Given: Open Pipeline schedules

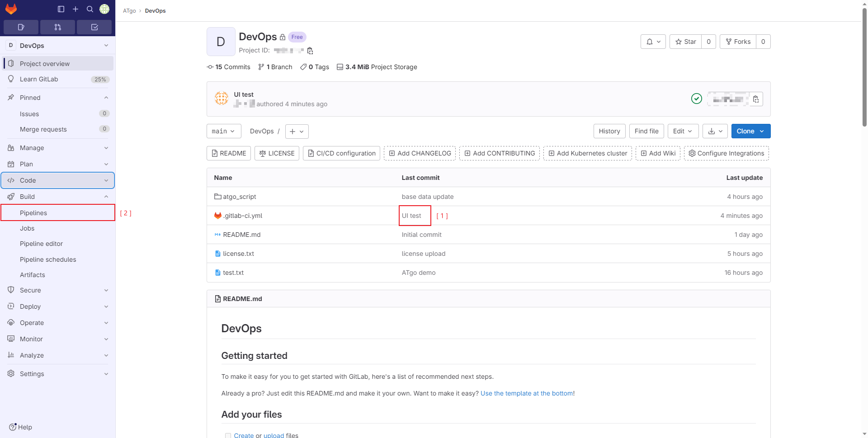Looking at the screenshot, I should (58, 259).
